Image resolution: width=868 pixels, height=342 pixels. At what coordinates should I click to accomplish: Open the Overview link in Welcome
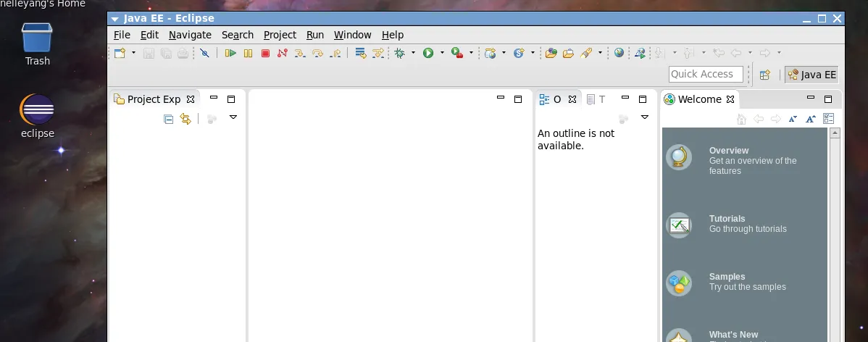(728, 151)
